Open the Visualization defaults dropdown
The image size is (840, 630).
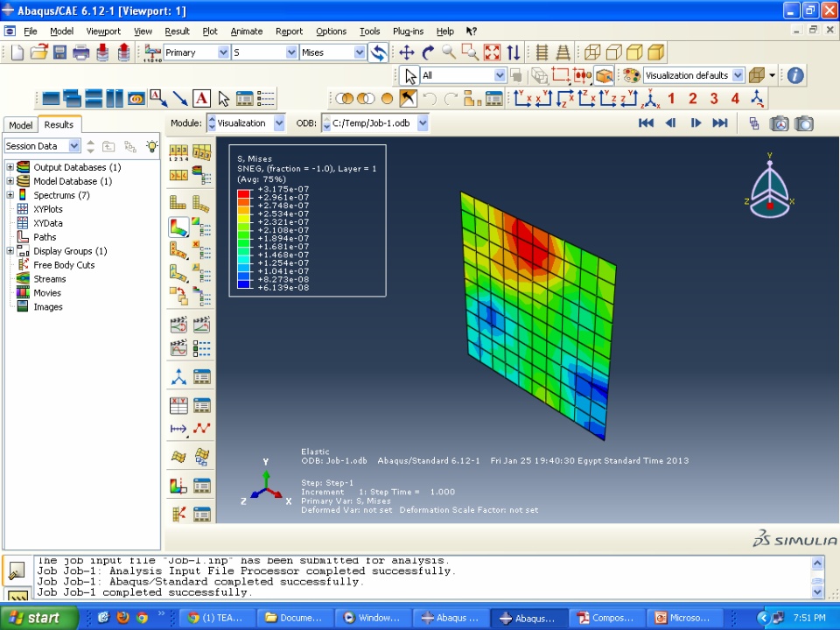(x=738, y=75)
